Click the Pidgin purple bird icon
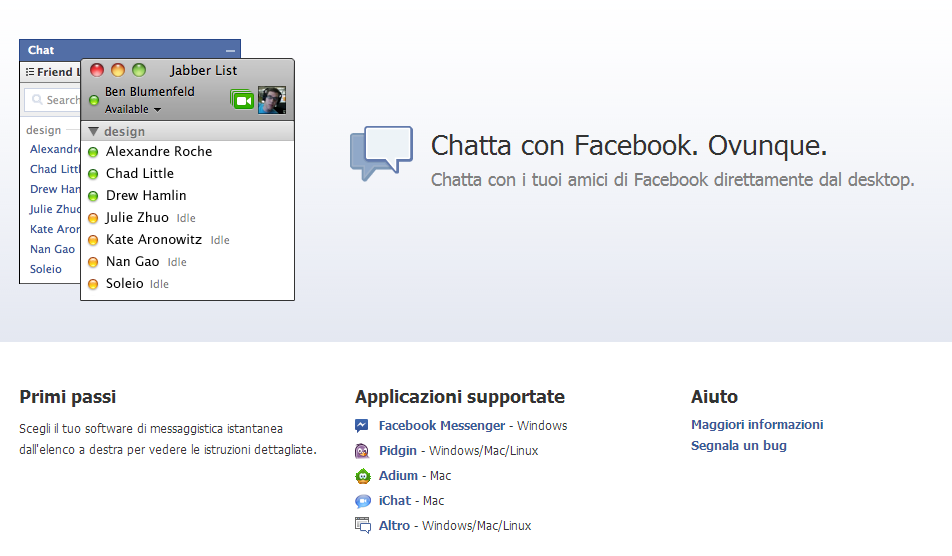This screenshot has width=952, height=556. [x=362, y=450]
